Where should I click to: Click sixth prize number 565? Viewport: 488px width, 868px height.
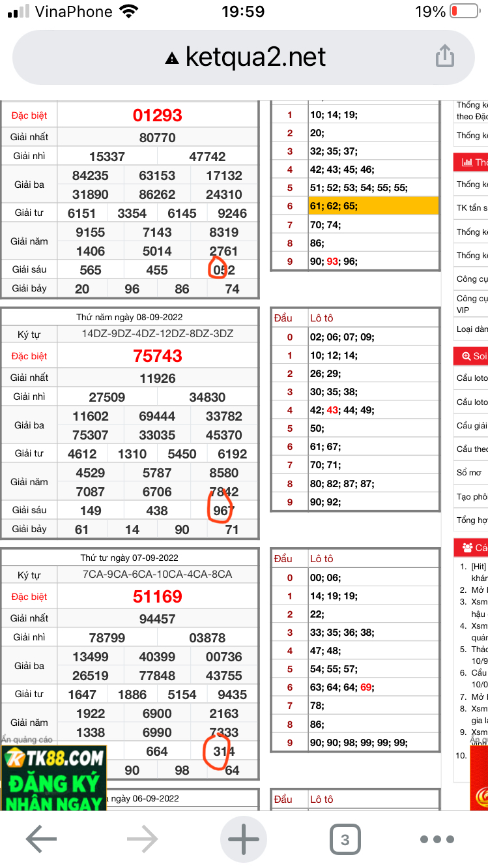91,270
